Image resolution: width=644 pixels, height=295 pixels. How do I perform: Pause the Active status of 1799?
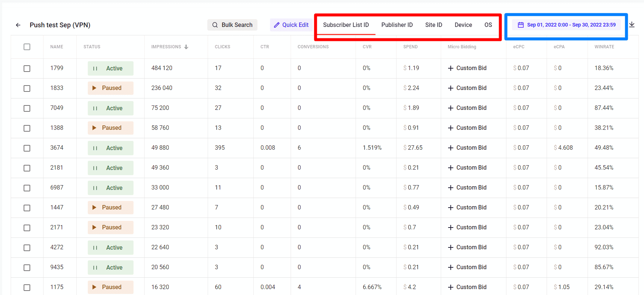tap(111, 69)
